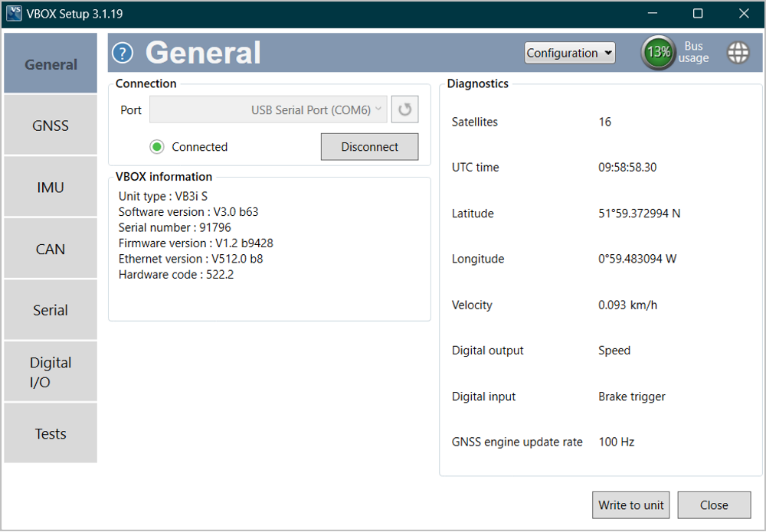The width and height of the screenshot is (766, 532).
Task: Click the Velocity value 0.093 km/h
Action: pos(627,305)
